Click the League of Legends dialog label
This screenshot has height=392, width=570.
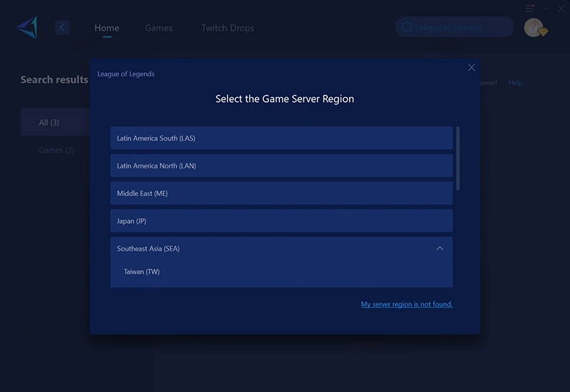pos(126,74)
